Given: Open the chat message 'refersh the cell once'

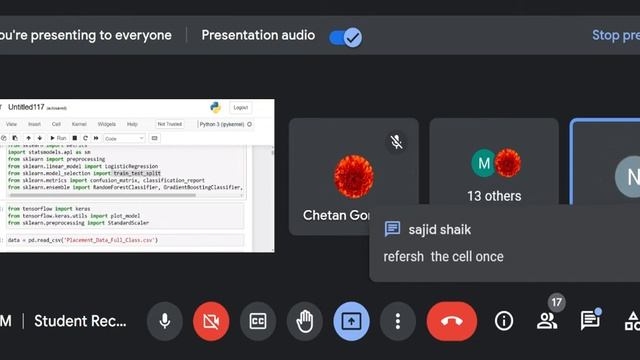Looking at the screenshot, I should [443, 256].
